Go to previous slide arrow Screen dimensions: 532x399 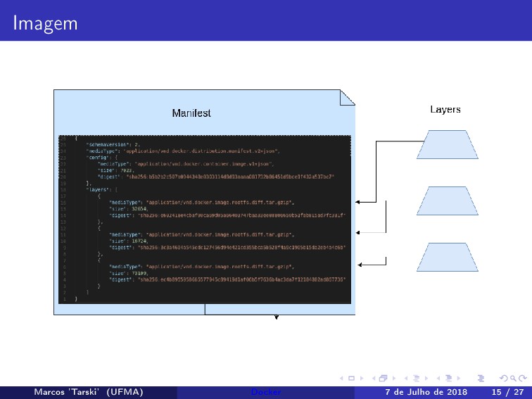pyautogui.click(x=341, y=378)
